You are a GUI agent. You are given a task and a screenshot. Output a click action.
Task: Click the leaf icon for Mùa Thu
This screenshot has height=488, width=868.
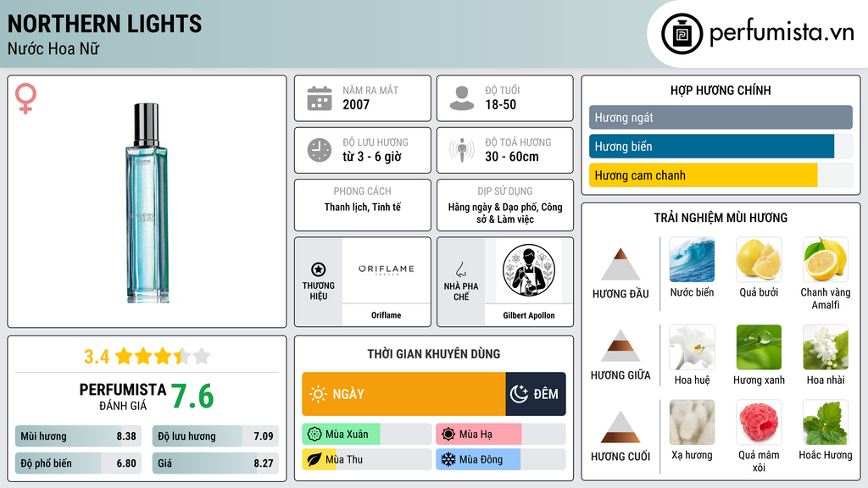[314, 459]
